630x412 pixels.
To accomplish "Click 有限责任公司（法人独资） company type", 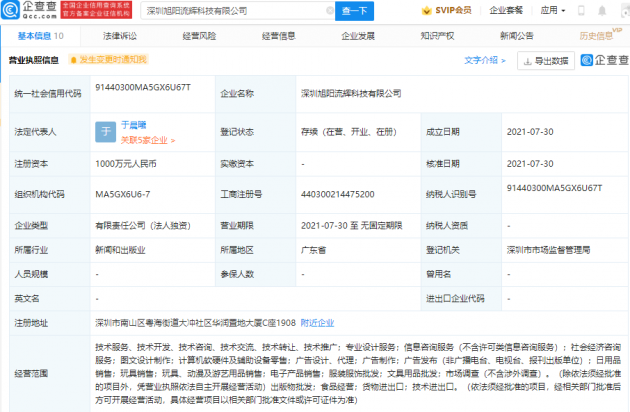I will [x=143, y=225].
